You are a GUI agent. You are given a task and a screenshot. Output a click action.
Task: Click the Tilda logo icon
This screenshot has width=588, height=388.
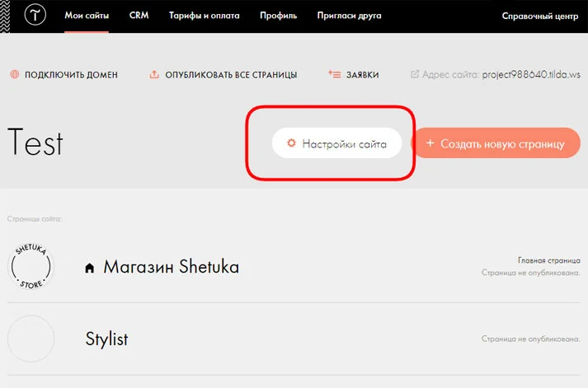pos(36,16)
